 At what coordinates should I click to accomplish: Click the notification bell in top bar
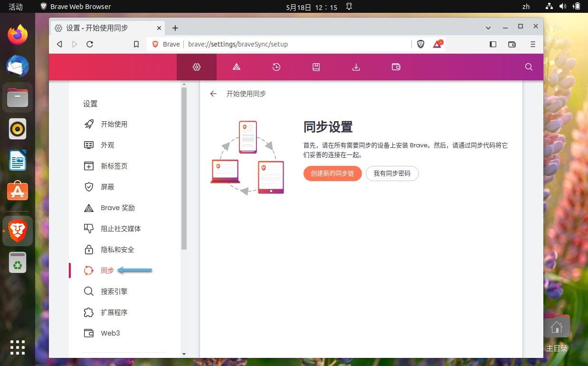tap(349, 7)
